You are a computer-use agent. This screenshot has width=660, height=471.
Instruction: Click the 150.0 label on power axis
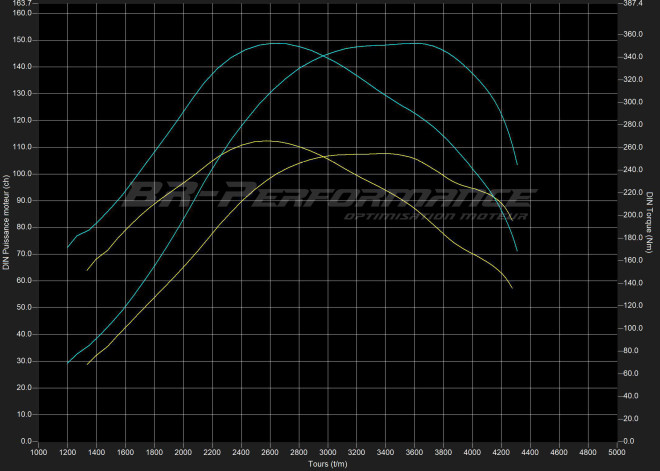[x=21, y=40]
